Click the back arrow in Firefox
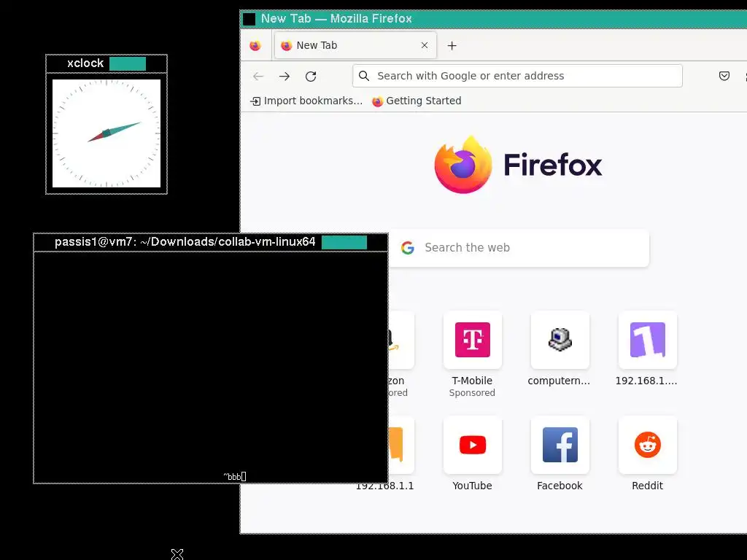The width and height of the screenshot is (747, 560). pos(258,76)
